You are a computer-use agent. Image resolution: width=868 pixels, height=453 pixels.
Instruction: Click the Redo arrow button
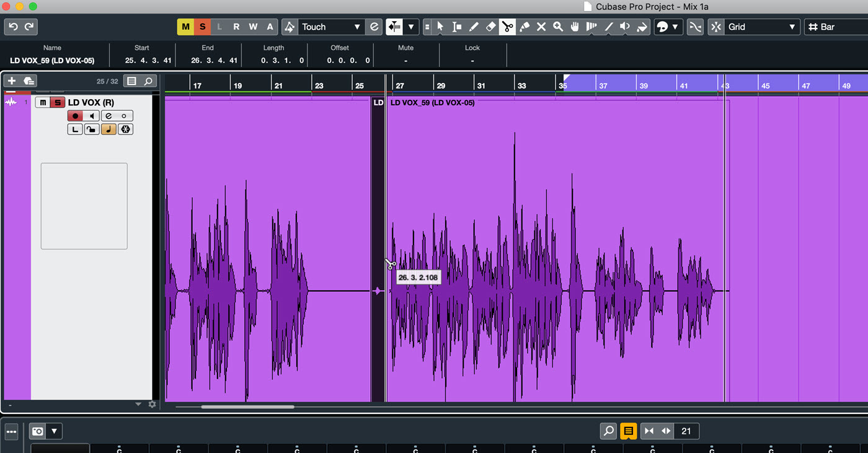tap(29, 27)
